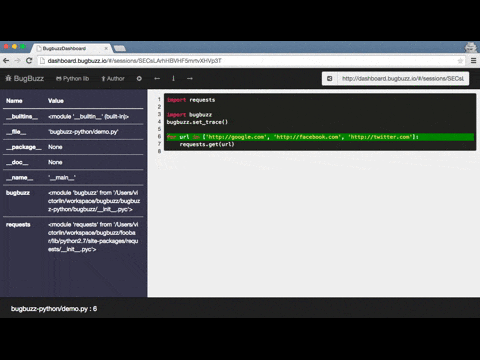Focus the browser address bar
This screenshot has height=360, width=480.
coord(252,61)
